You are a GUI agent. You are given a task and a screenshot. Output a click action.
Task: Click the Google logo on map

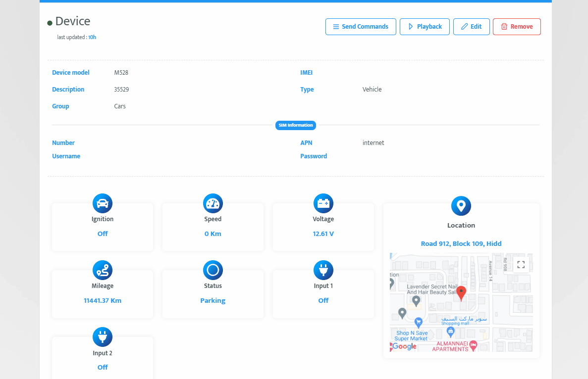(x=405, y=346)
